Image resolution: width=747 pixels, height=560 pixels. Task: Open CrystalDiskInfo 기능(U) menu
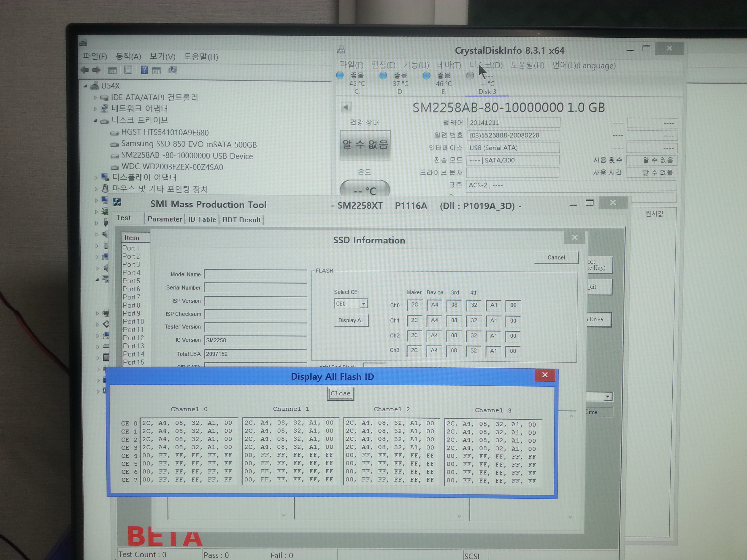point(416,65)
